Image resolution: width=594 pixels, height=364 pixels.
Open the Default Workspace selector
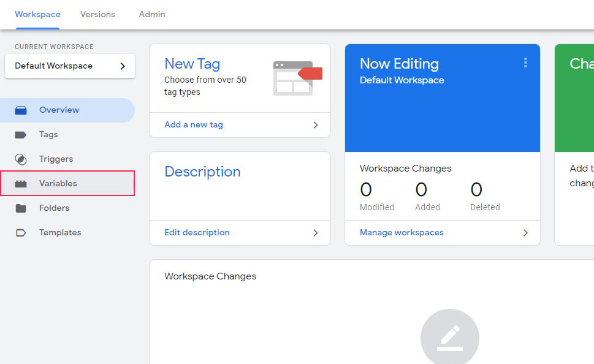point(70,66)
